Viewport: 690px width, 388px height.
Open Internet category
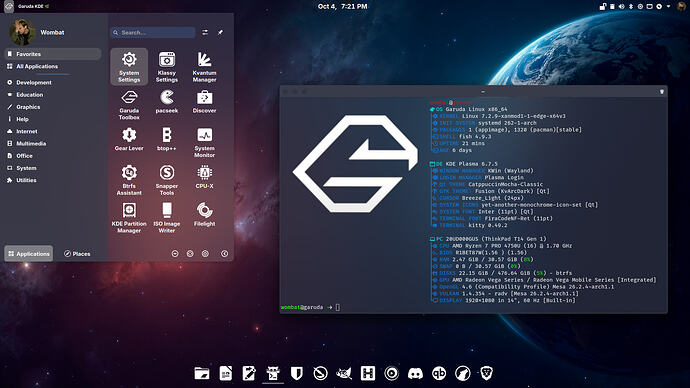click(x=52, y=131)
